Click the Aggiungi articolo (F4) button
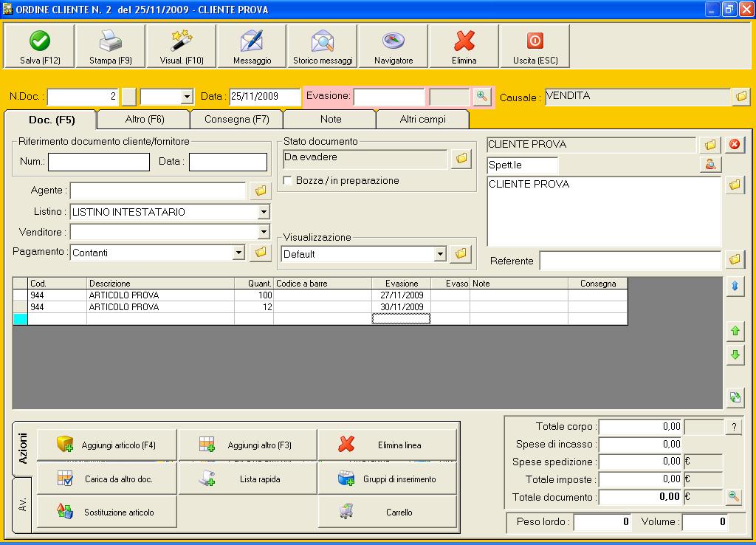The width and height of the screenshot is (756, 545). (x=107, y=445)
